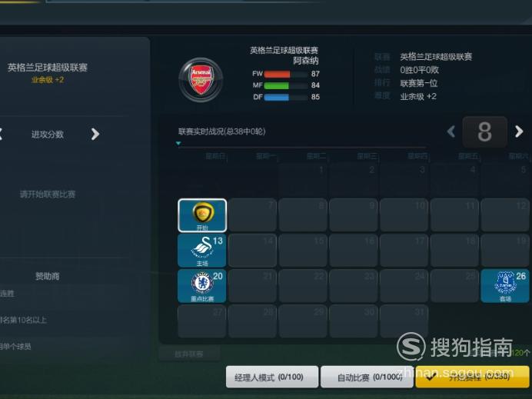Show previous stat before 进攻分数
This screenshot has height=399, width=532.
click(1, 135)
